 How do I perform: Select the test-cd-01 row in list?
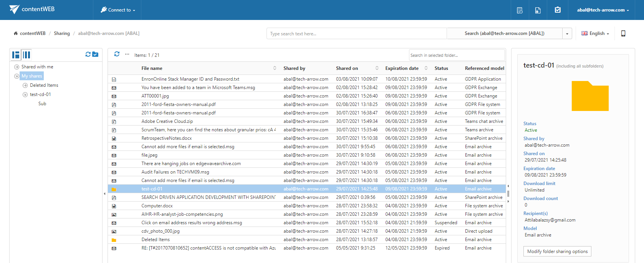pos(307,189)
